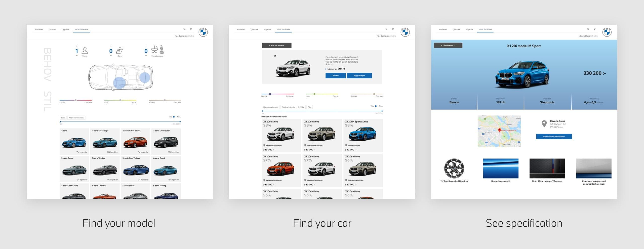The height and width of the screenshot is (249, 644).
Task: Click BMW logo in See specification screen
Action: (607, 32)
